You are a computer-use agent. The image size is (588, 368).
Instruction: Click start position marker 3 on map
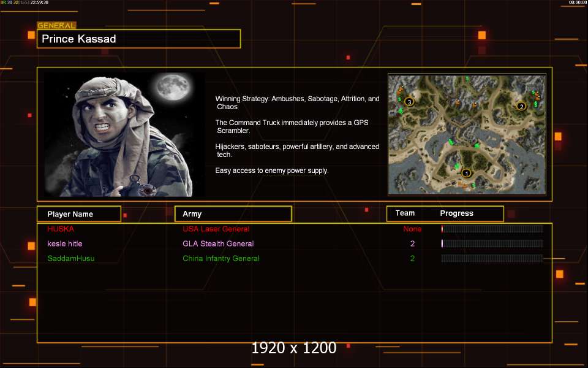[x=409, y=101]
